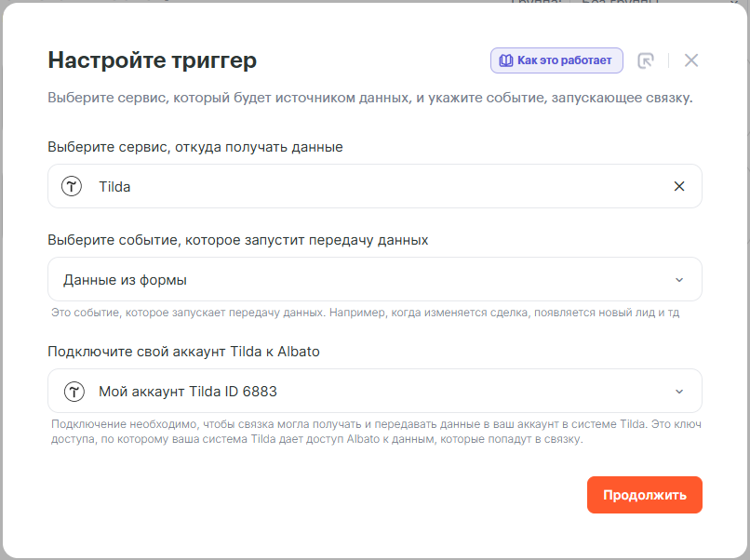Viewport: 750px width, 560px height.
Task: Click the Tilda logo in the service field
Action: (x=73, y=186)
